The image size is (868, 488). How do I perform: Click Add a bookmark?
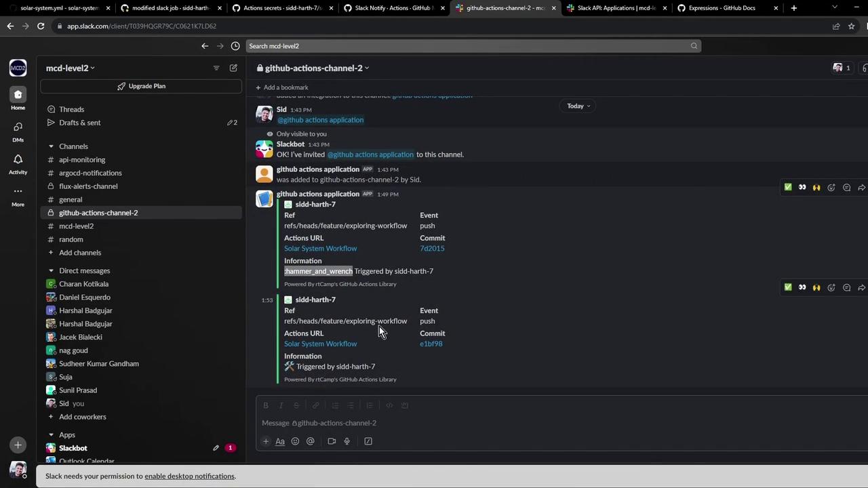pyautogui.click(x=281, y=87)
